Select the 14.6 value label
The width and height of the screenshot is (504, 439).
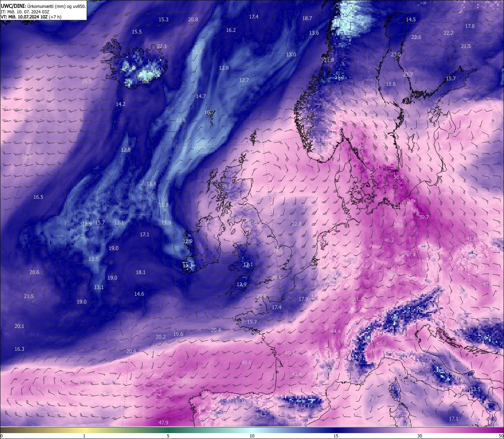tap(139, 294)
